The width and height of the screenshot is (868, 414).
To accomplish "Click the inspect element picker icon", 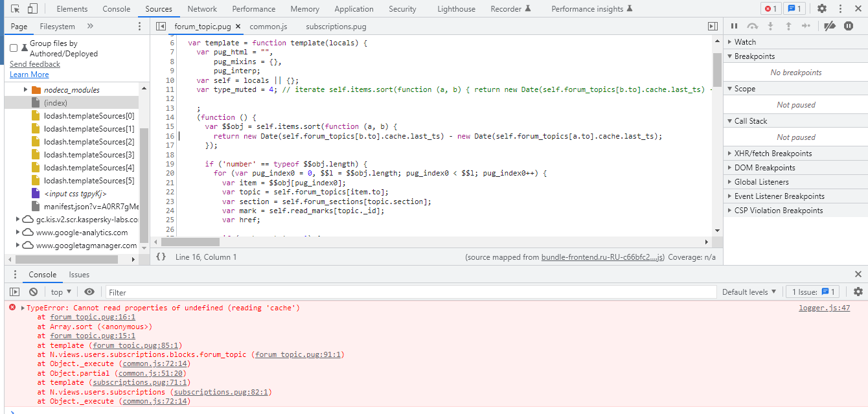I will click(16, 8).
